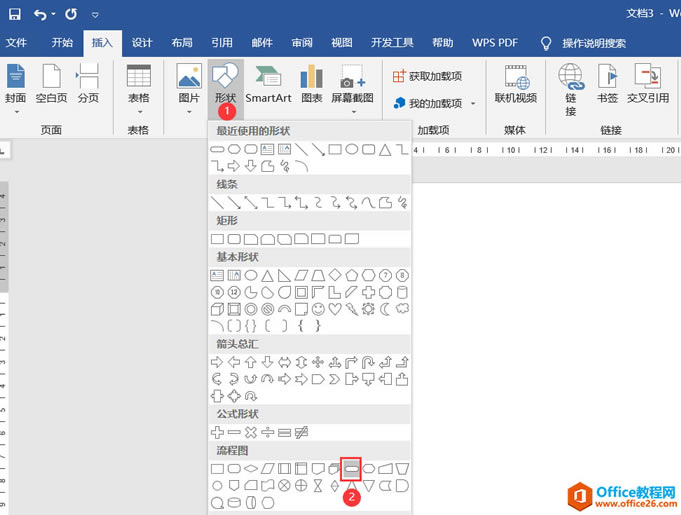Insert a 书签 bookmark
The image size is (681, 515).
pyautogui.click(x=607, y=84)
